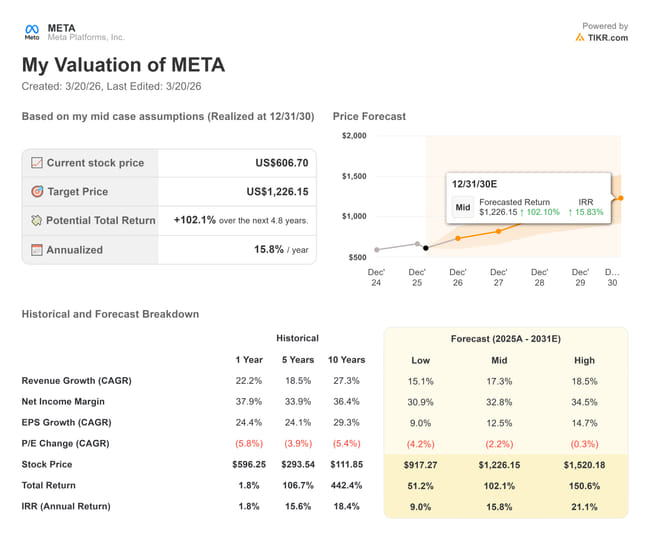Select the High forecast column header

[x=584, y=360]
